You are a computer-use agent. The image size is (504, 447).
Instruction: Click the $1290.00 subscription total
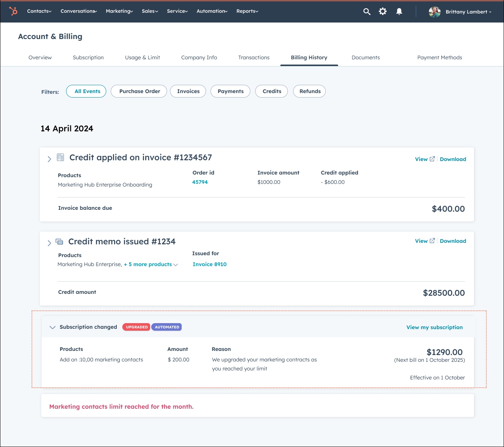[445, 352]
